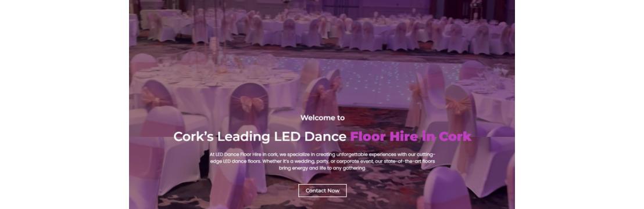Click the starlit LED dance floor in photo
Viewport: 644px width, 209px height.
[353, 80]
